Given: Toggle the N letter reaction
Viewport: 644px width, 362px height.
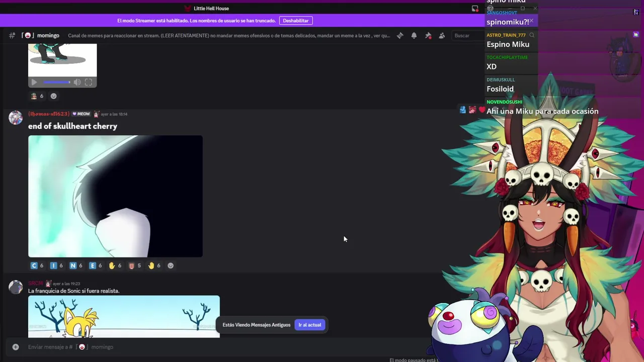Looking at the screenshot, I should point(76,265).
